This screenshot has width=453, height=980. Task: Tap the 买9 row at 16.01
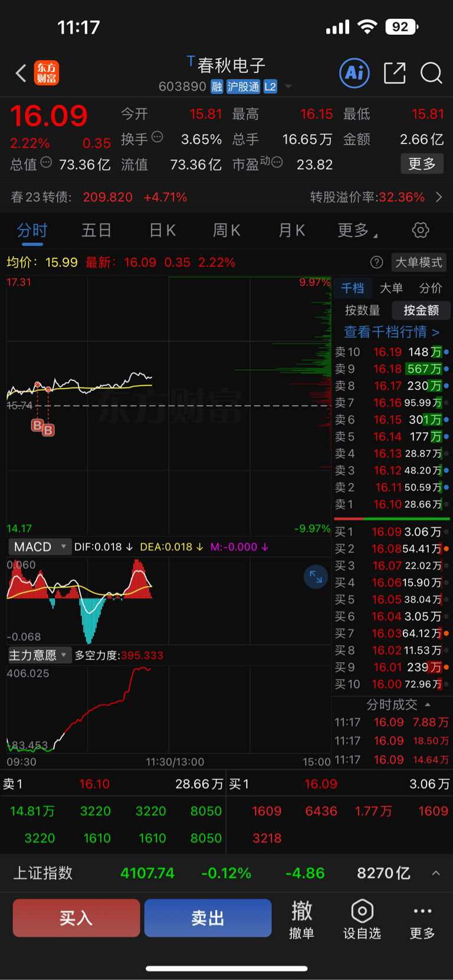(x=392, y=667)
